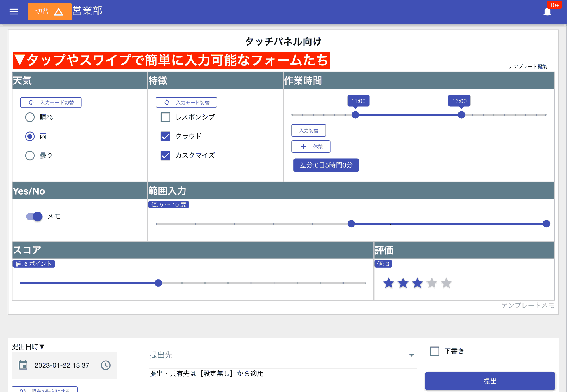Click the refresh icon in 天気 入力モード切替
Screen dimensions: 567x392
[x=31, y=102]
